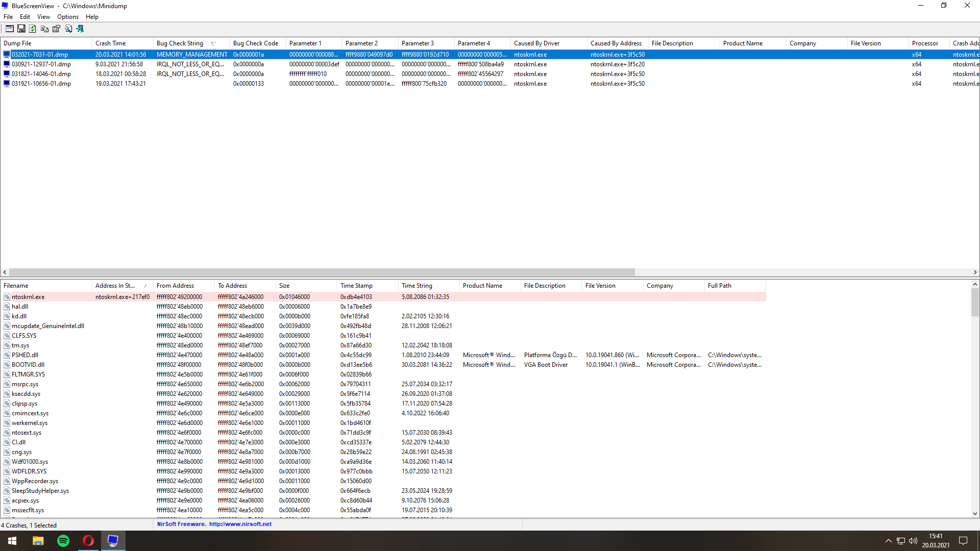The image size is (980, 551).
Task: Select the 031921-10656-01.dmp dump file
Action: click(41, 84)
